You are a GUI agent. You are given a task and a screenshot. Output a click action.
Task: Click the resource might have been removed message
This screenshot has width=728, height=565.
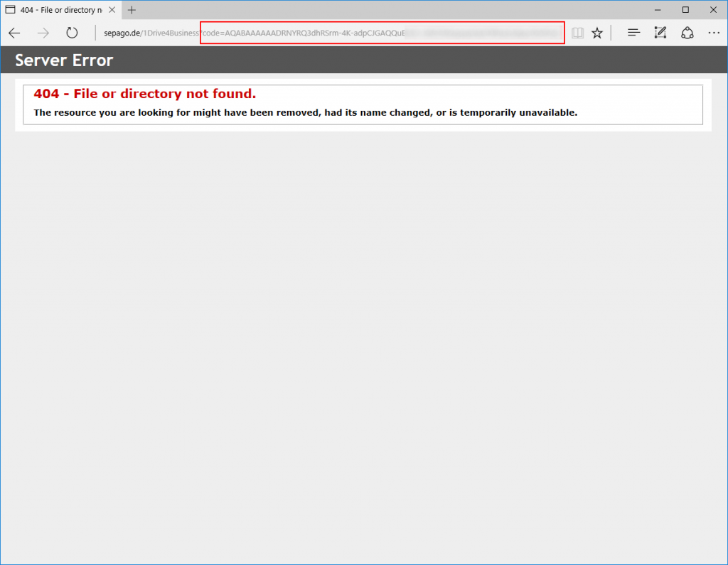[306, 113]
